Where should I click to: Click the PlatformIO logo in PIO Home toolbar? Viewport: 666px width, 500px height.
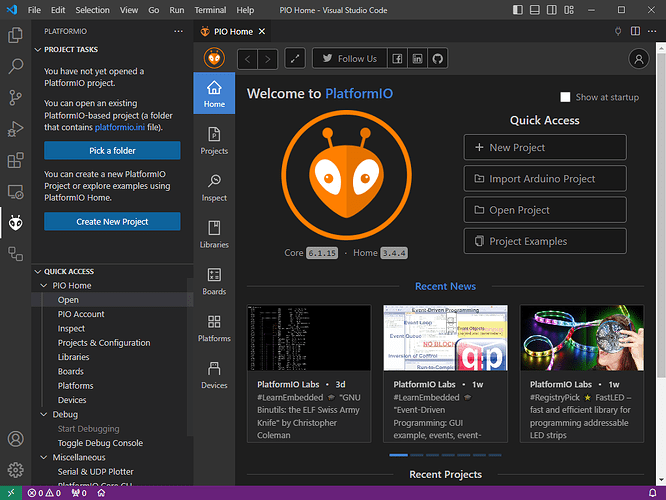coord(214,58)
